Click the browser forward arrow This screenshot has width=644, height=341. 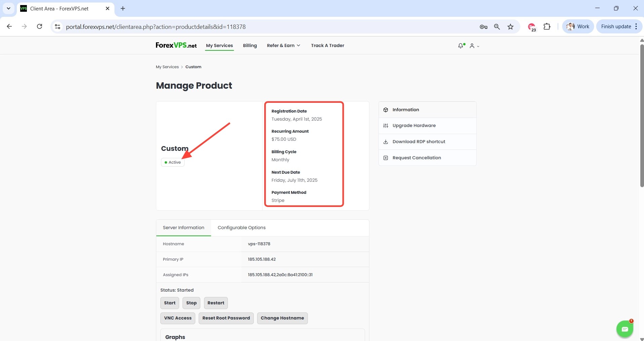click(24, 27)
